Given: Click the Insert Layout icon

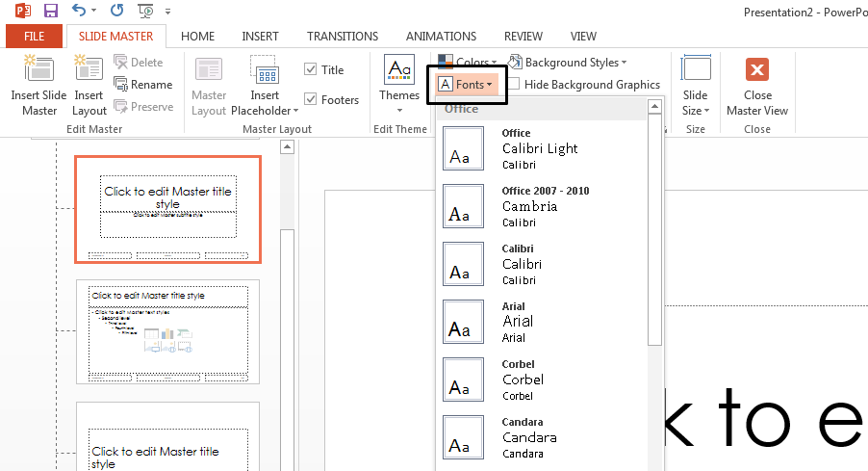Looking at the screenshot, I should [x=89, y=69].
